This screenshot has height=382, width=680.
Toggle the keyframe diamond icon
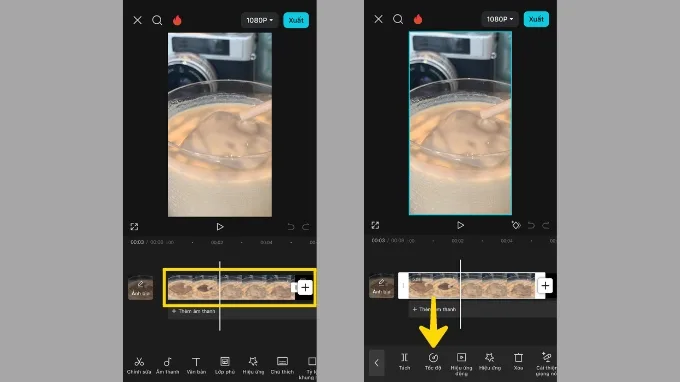516,225
